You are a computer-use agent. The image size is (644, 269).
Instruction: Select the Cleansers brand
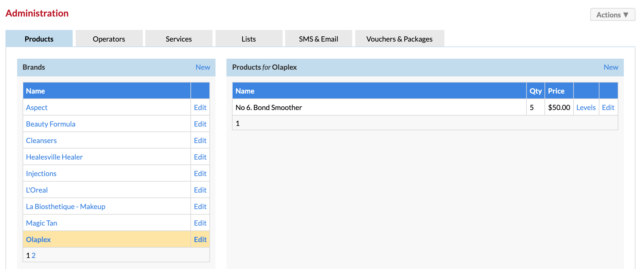(x=41, y=141)
